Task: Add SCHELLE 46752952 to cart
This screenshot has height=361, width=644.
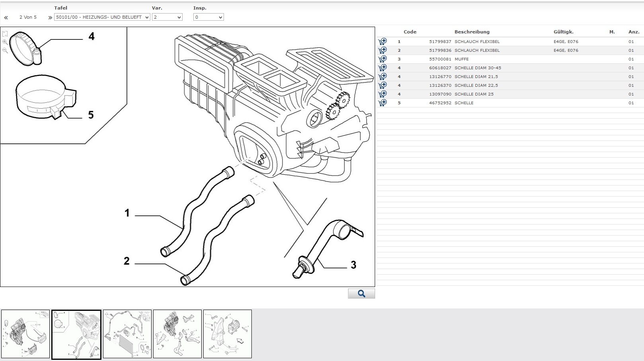Action: point(382,103)
